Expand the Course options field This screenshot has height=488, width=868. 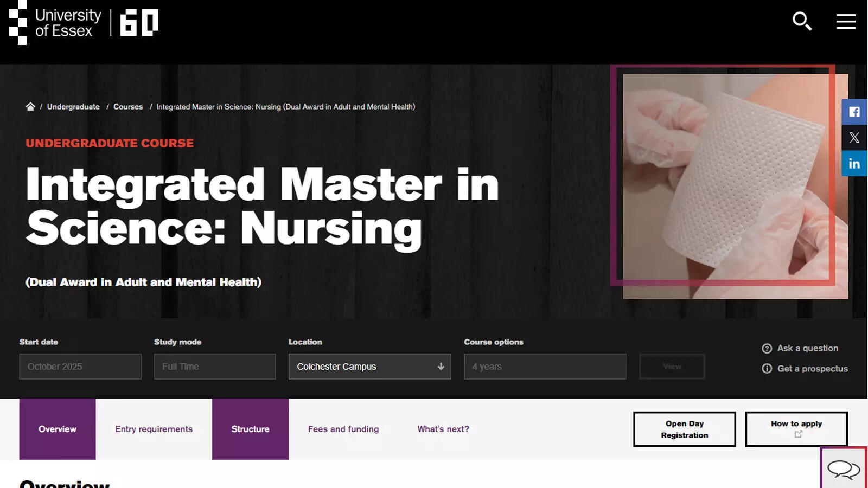tap(545, 367)
